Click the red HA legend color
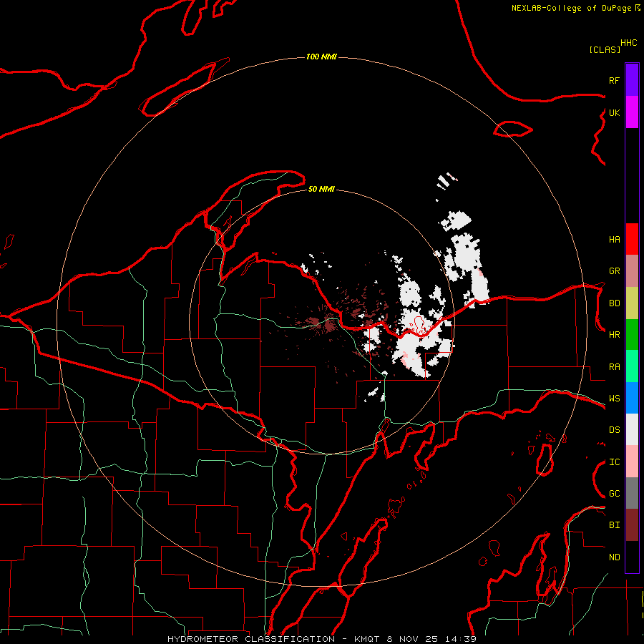Image resolution: width=644 pixels, height=644 pixels. [x=632, y=239]
